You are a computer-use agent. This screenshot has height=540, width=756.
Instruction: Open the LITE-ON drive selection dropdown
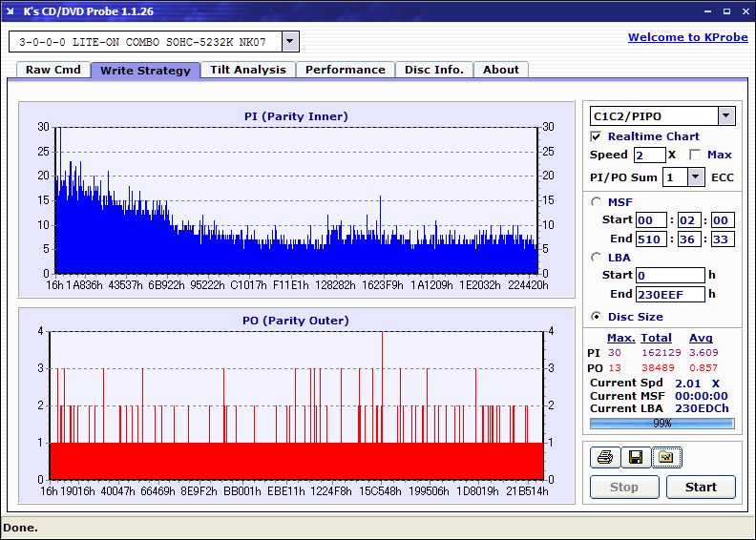(290, 42)
